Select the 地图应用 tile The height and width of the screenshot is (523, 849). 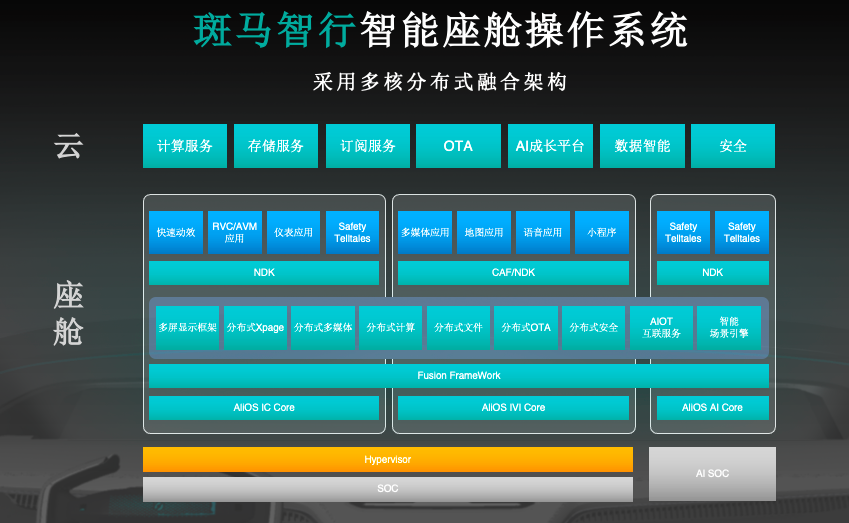coord(484,232)
